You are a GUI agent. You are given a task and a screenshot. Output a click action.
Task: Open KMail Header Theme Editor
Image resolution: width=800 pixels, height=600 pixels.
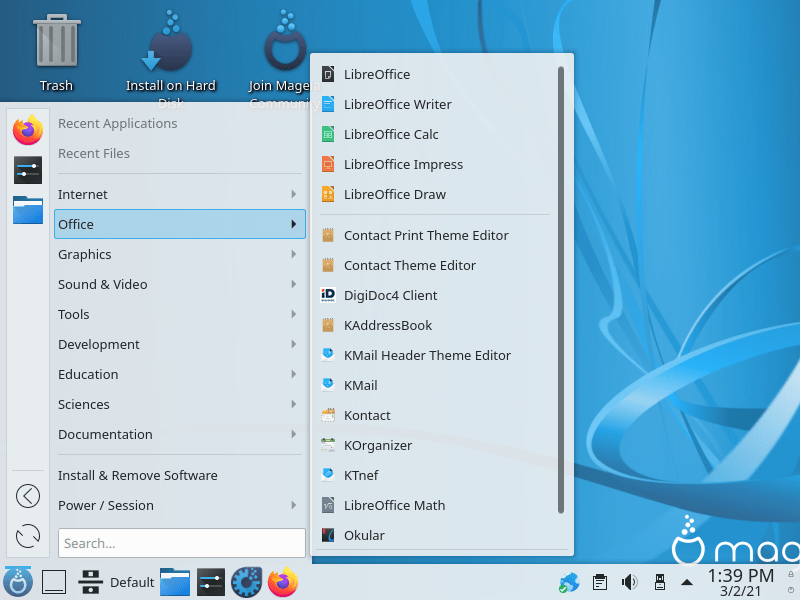[435, 356]
